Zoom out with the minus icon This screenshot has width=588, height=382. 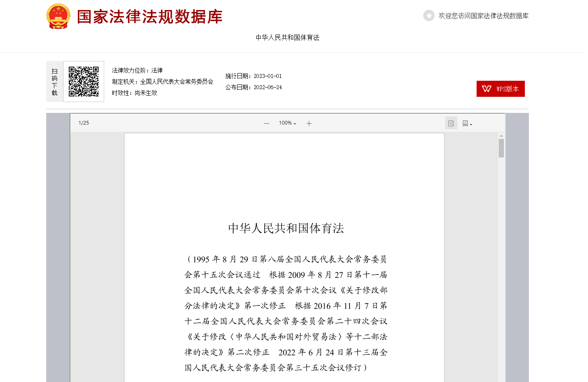[266, 123]
